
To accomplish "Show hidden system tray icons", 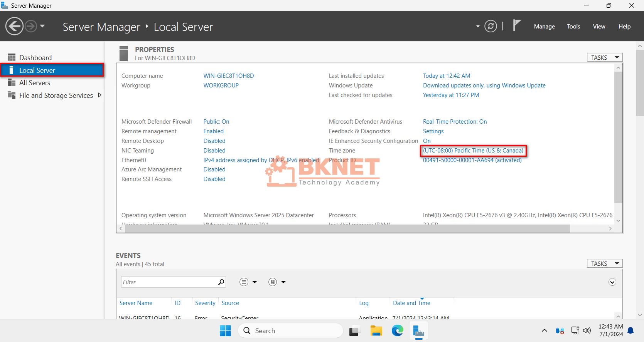I will pyautogui.click(x=544, y=330).
